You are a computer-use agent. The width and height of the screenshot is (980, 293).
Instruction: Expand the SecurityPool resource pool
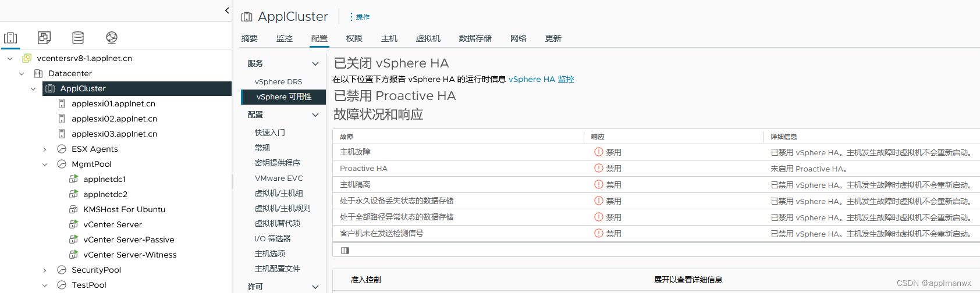pyautogui.click(x=45, y=270)
